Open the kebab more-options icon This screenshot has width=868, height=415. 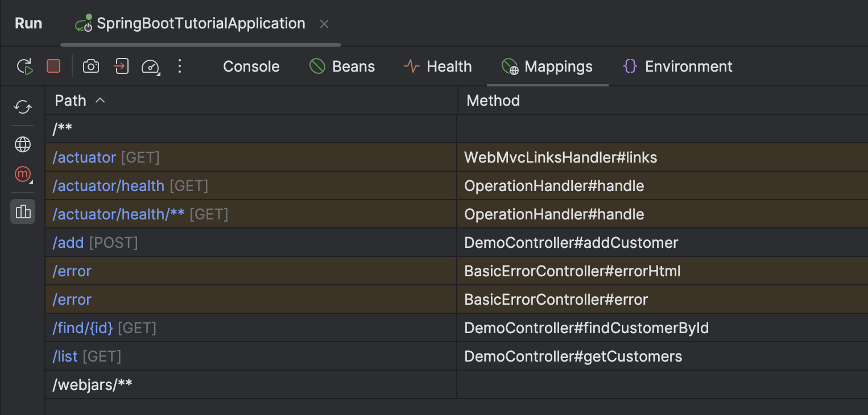[180, 66]
